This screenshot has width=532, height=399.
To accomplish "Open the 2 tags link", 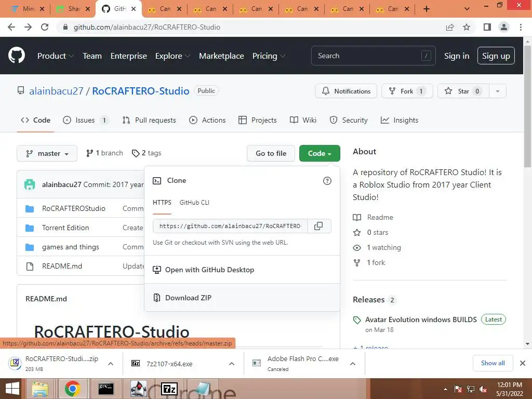I will coord(147,153).
